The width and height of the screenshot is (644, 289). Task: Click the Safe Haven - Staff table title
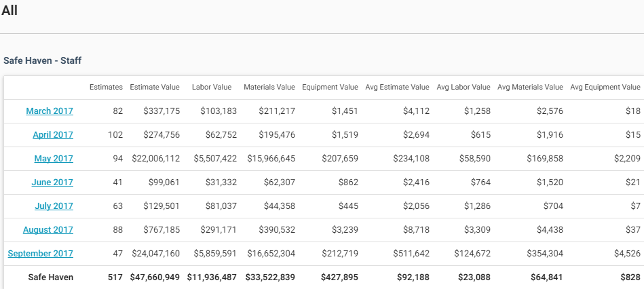click(43, 61)
